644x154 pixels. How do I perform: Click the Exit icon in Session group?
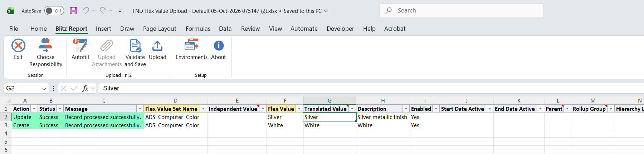pyautogui.click(x=18, y=46)
